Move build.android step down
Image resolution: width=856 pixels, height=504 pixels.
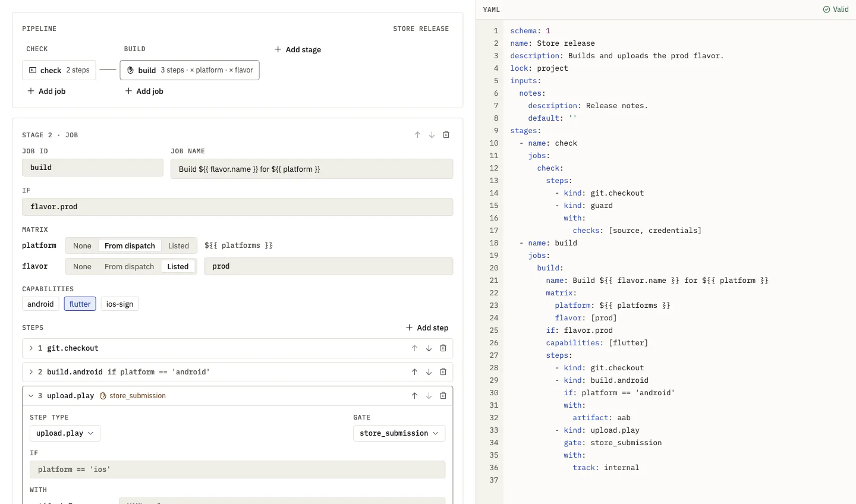429,372
